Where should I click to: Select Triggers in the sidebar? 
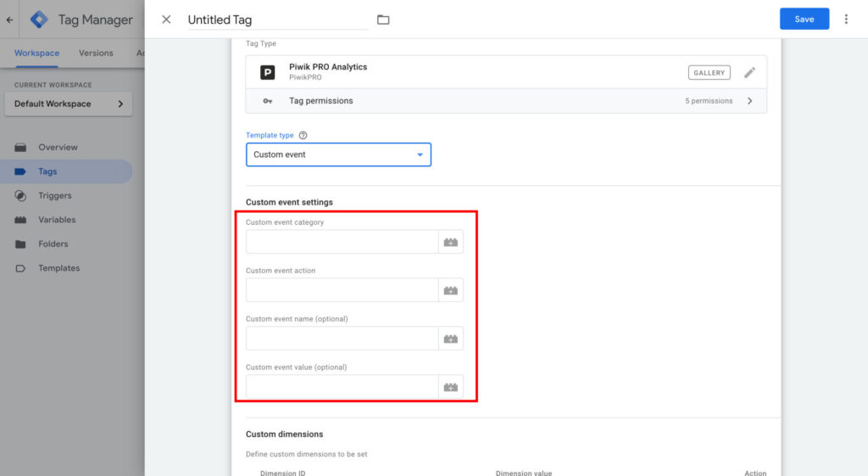[54, 195]
